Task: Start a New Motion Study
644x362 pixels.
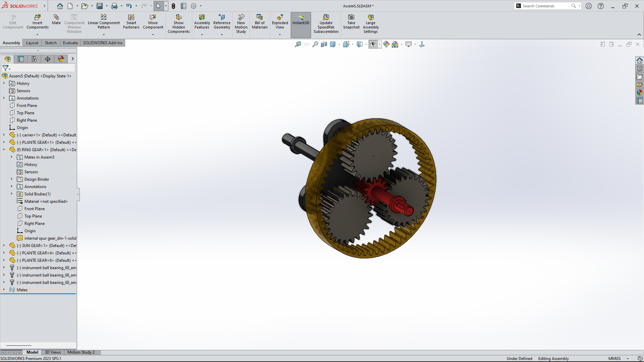Action: (241, 17)
